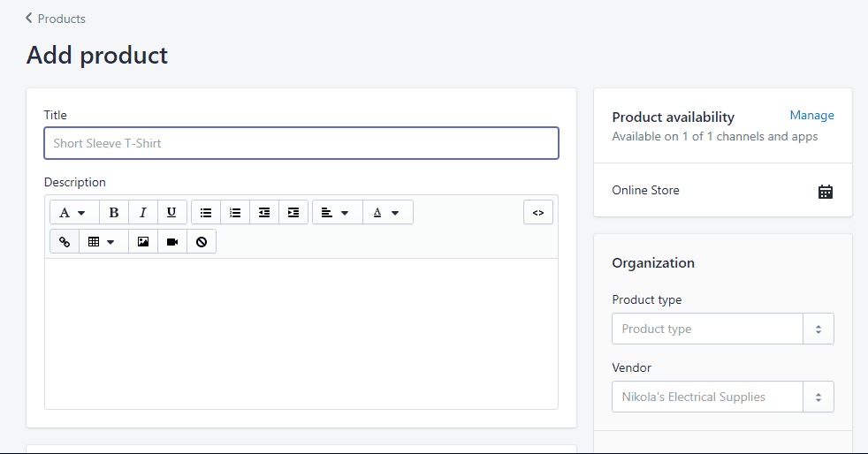Open the text alignment dropdown

coord(337,212)
